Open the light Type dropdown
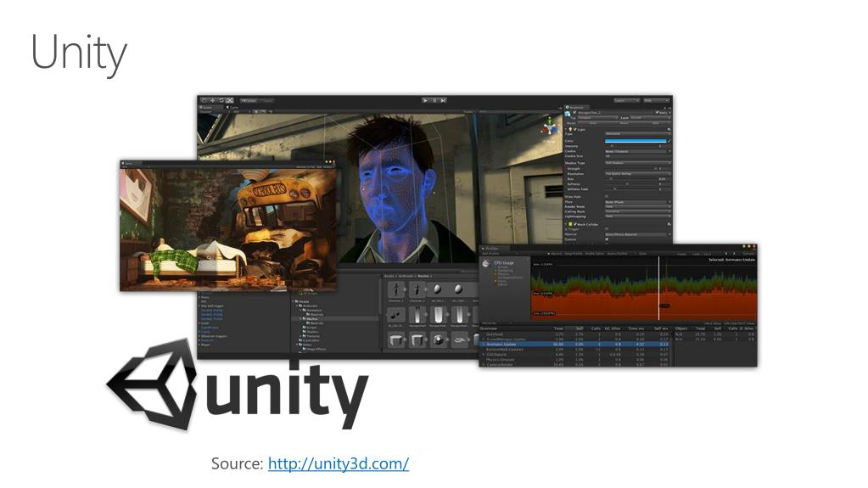The image size is (868, 488). (x=638, y=133)
